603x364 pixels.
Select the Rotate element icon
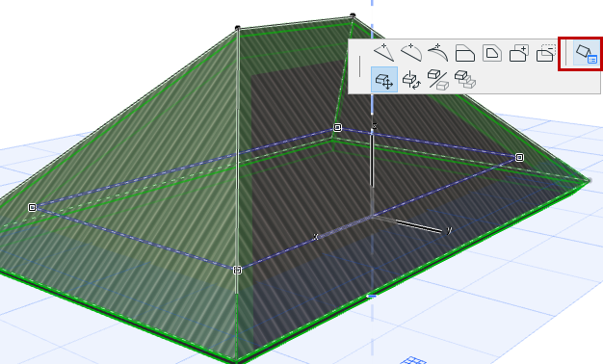[411, 80]
